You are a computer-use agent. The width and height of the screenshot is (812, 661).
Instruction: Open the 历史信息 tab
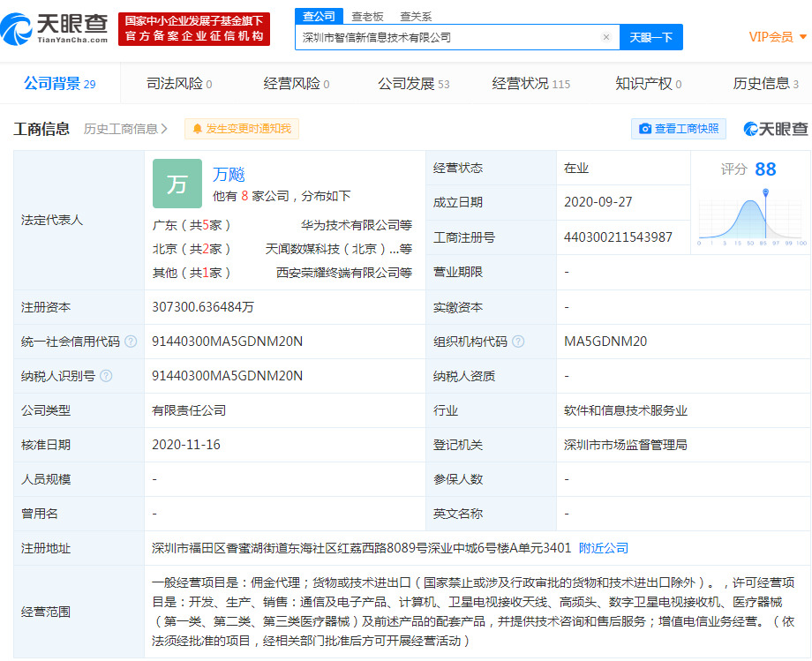(x=766, y=83)
